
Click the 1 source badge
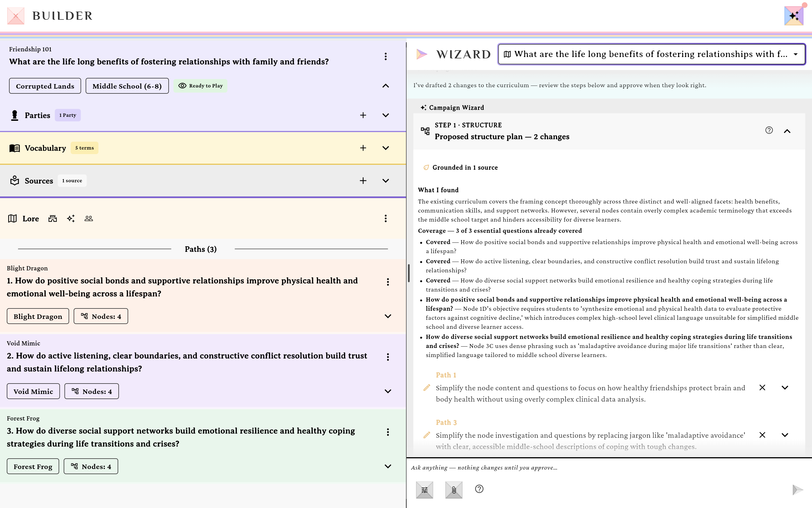72,181
